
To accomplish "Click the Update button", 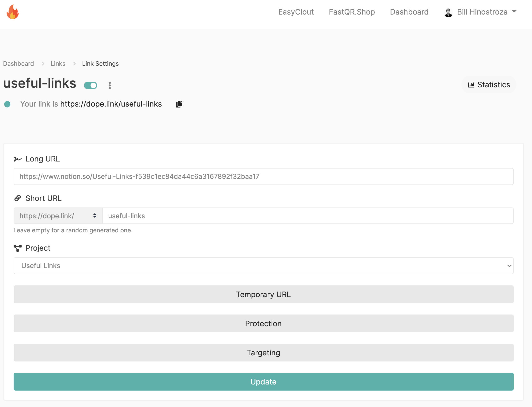I will 263,382.
